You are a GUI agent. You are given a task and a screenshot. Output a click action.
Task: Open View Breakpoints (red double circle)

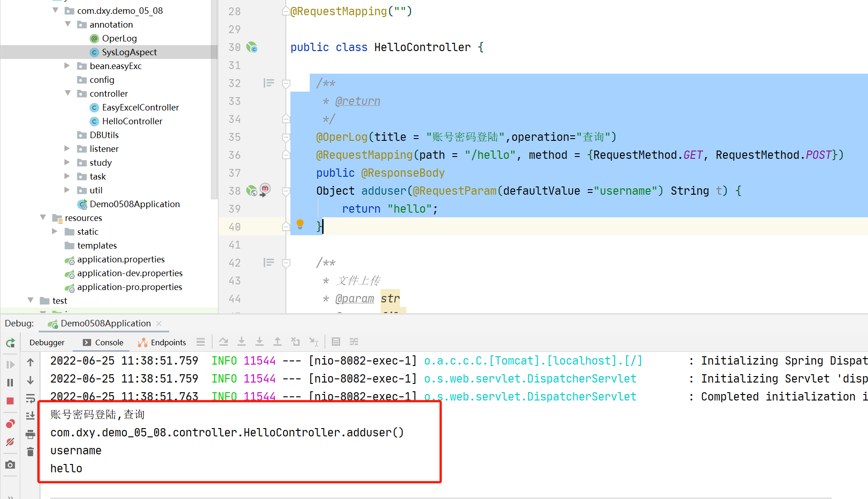pyautogui.click(x=10, y=424)
